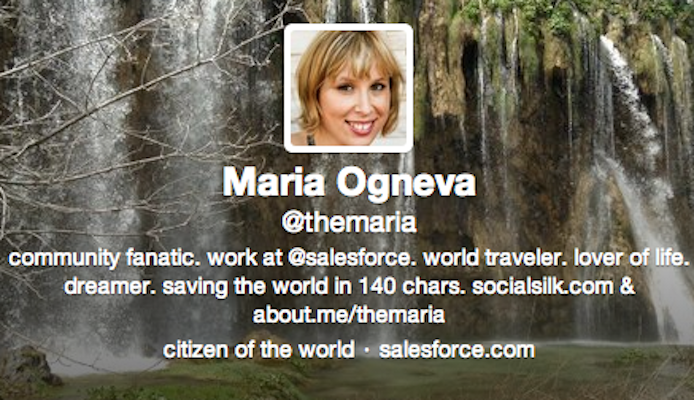Visit the socialsilk.com link in bio
This screenshot has height=400, width=694.
(543, 286)
